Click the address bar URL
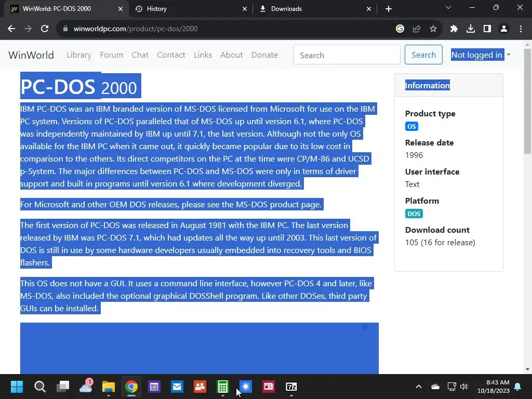Viewport: 532px width, 399px height. tap(136, 29)
